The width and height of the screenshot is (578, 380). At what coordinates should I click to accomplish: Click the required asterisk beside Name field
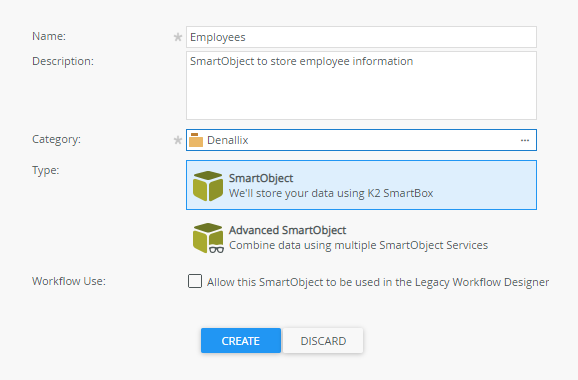click(x=178, y=37)
